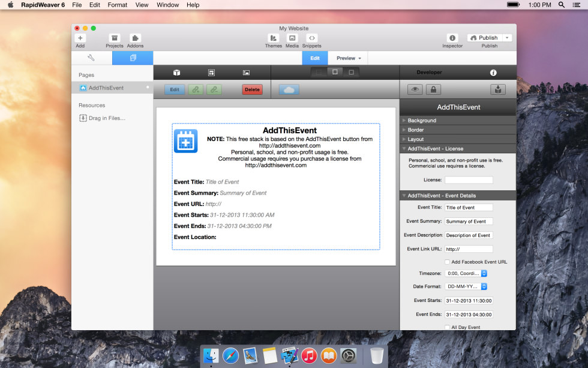Open the Projects toolbar icon

115,38
